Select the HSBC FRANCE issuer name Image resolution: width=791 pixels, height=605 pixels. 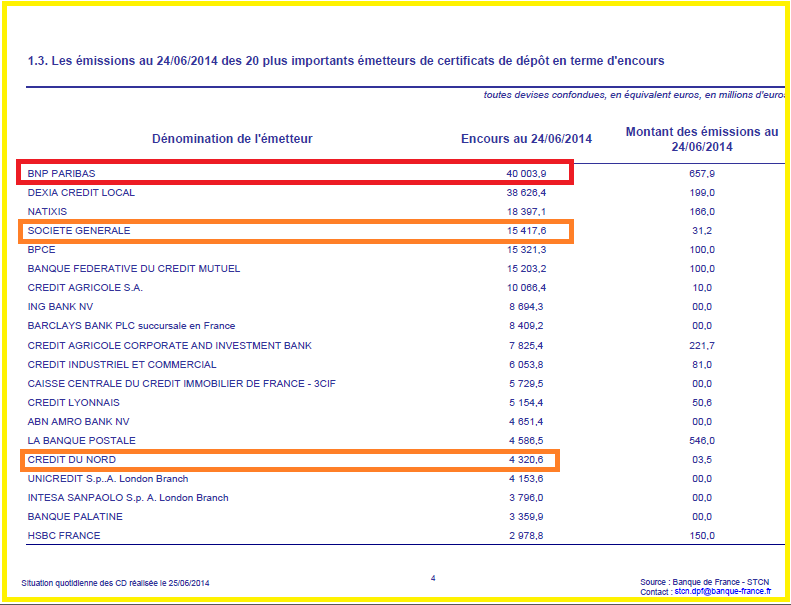[64, 536]
